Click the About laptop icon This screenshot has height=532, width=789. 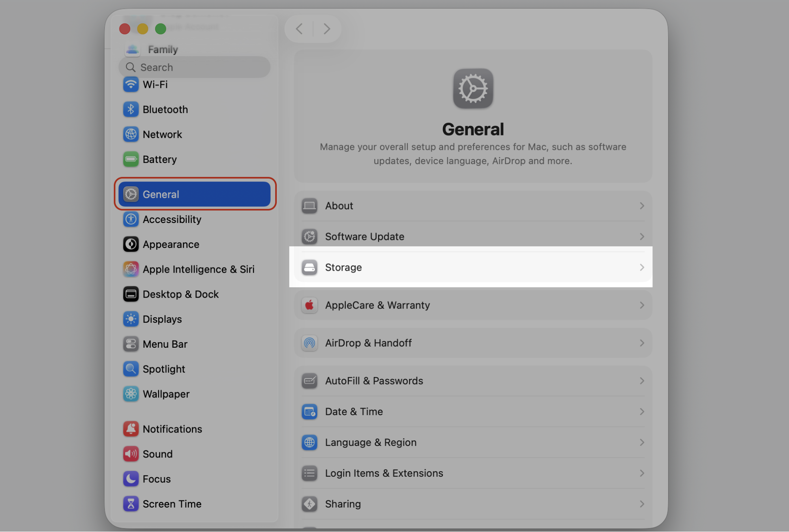(x=309, y=206)
